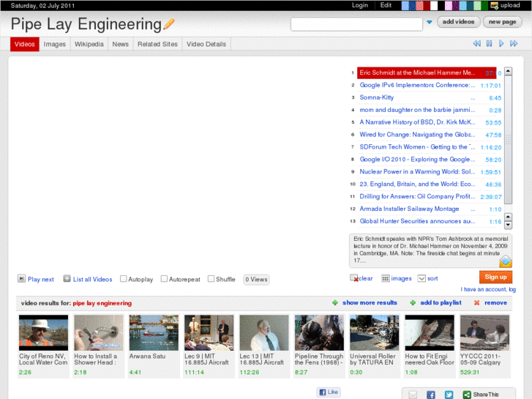
Task: Open the News tab
Action: click(x=121, y=44)
